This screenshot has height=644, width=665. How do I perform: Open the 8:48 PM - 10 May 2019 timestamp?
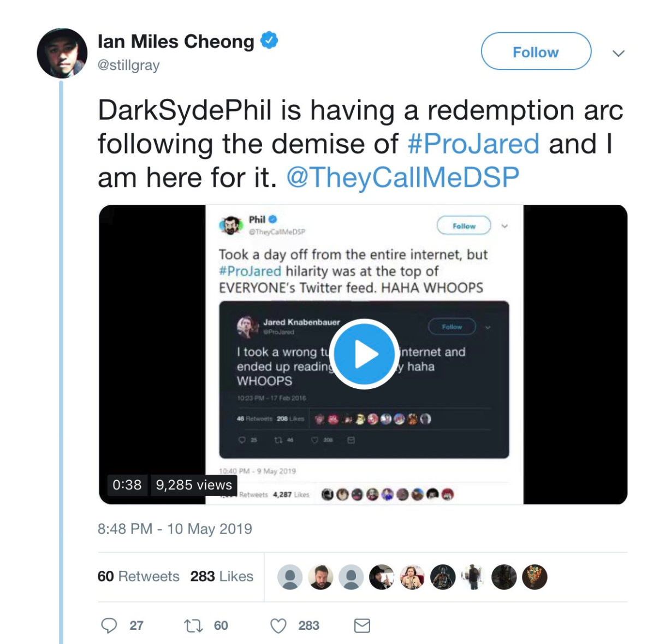click(175, 529)
